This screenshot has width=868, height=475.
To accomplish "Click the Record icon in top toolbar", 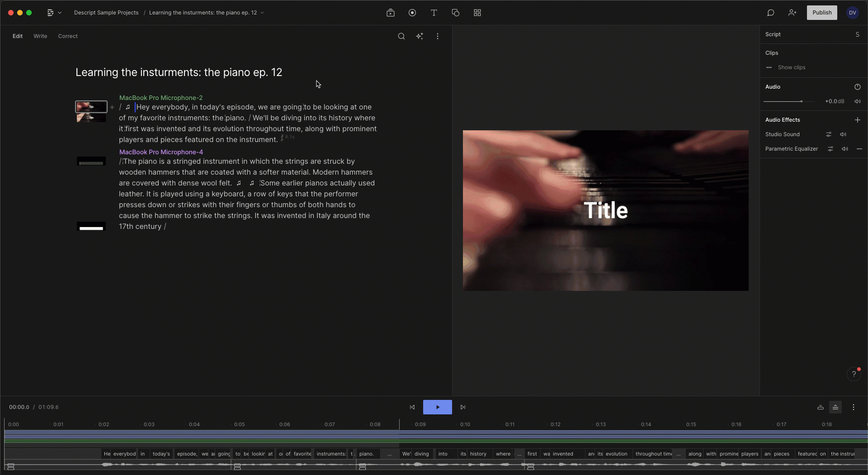I will point(412,13).
